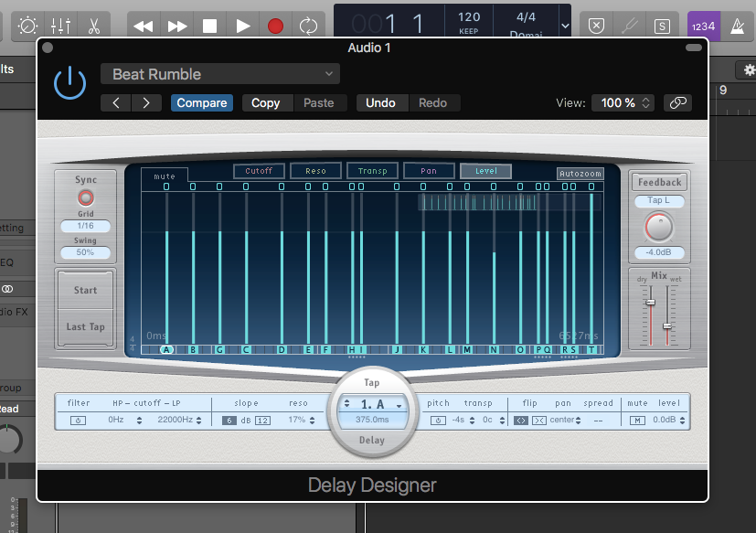Open the Grid 1/16 dropdown
Screen dimensions: 756x533
tap(85, 226)
